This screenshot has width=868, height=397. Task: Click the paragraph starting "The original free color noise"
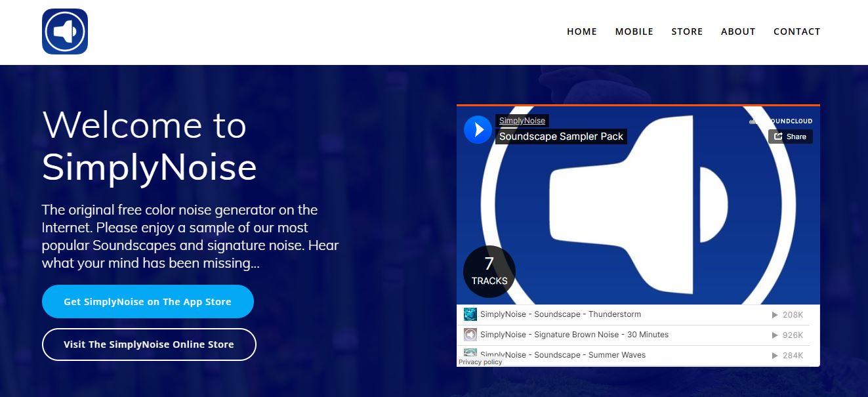(190, 236)
